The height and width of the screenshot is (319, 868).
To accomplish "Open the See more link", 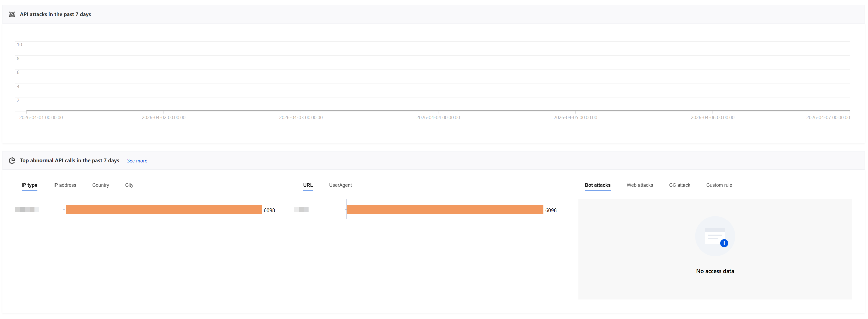I will [137, 161].
